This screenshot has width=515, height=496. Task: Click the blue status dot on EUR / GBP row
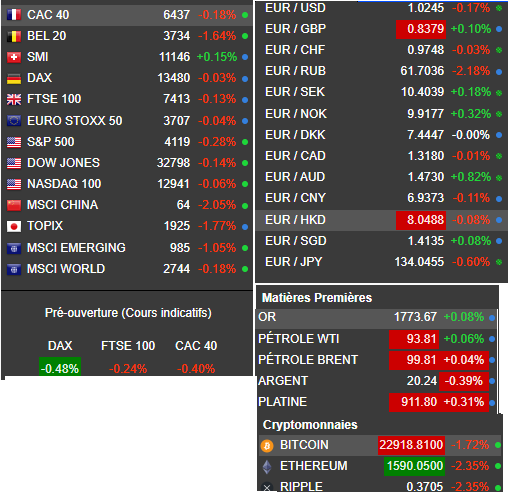coord(499,29)
